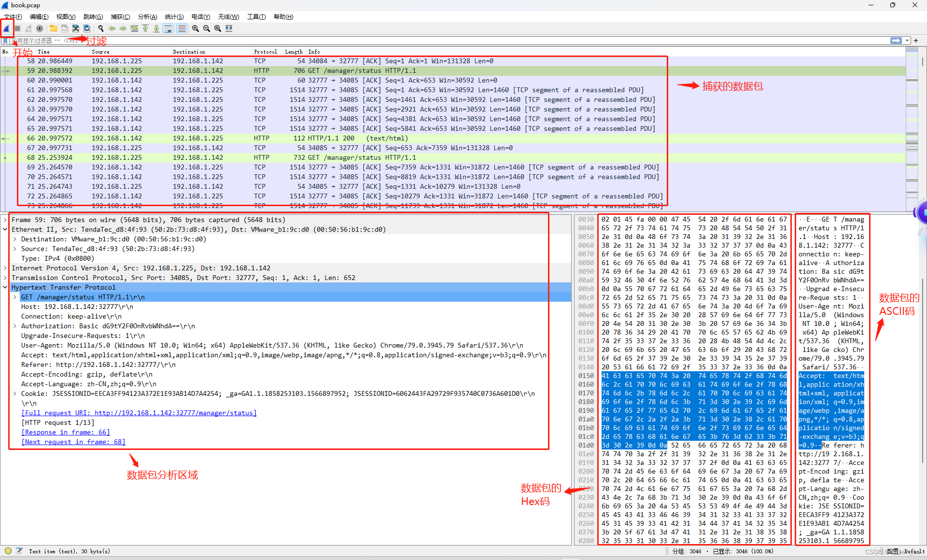Follow the Full request URI link

(139, 413)
